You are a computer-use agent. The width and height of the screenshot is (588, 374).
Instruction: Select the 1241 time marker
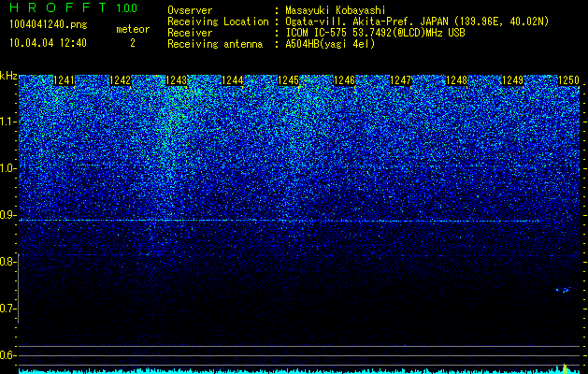coord(65,80)
